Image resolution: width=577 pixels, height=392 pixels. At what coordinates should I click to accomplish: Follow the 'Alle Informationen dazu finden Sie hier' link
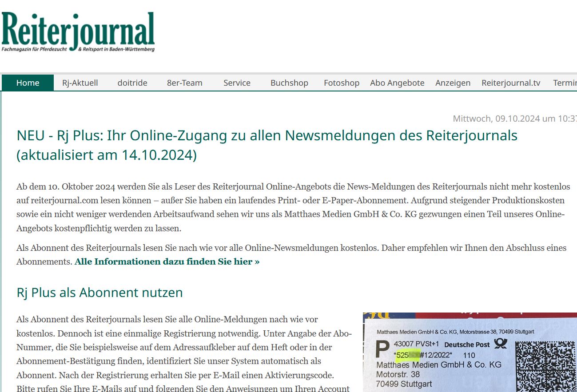pyautogui.click(x=167, y=261)
